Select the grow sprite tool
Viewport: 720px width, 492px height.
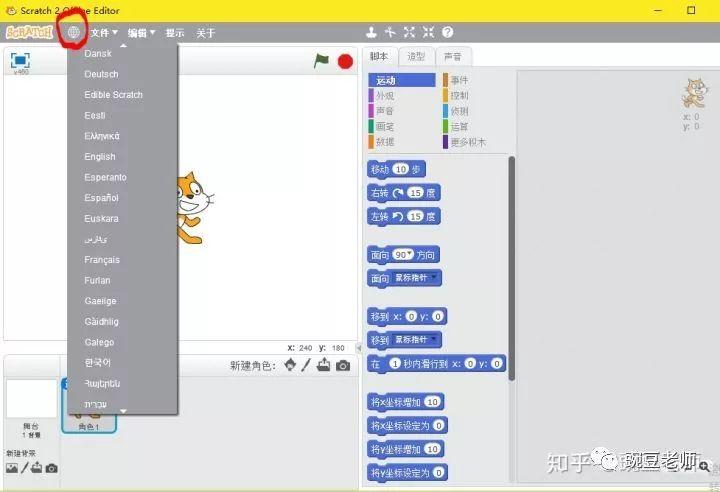[x=409, y=32]
